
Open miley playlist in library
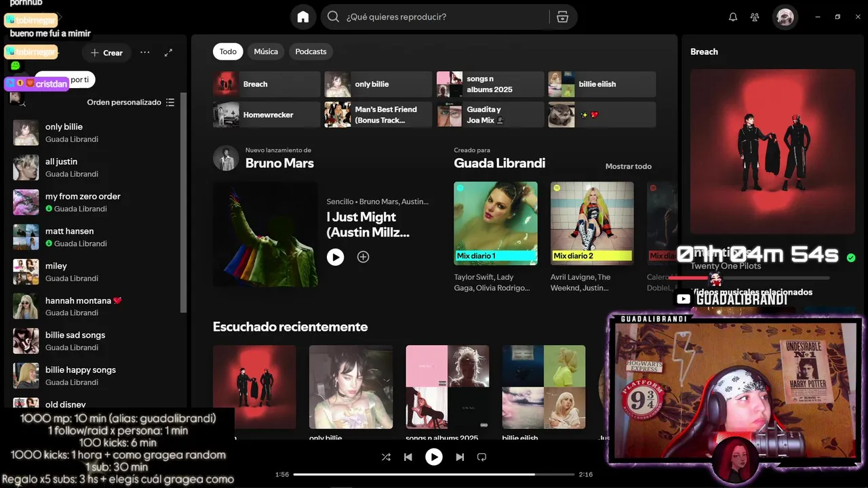click(94, 272)
